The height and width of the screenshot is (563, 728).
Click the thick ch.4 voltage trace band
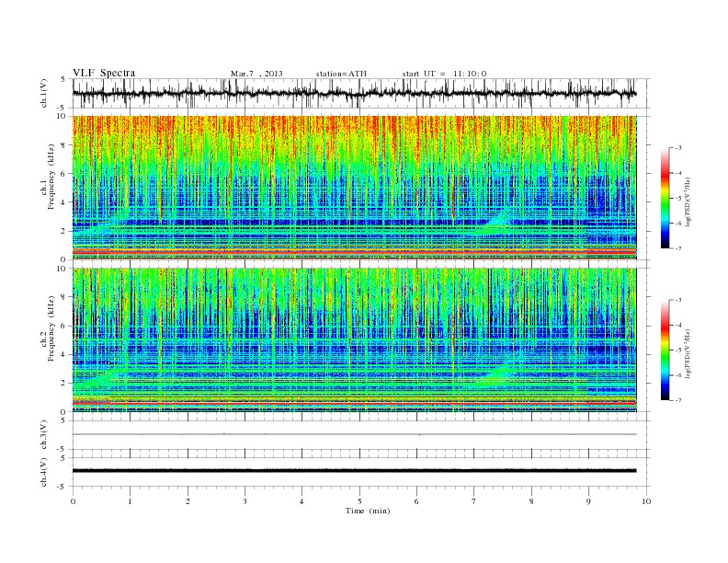354,471
